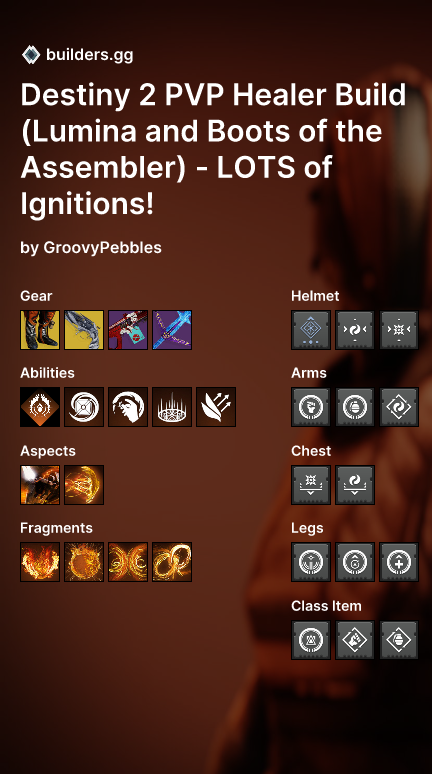Click the first fragment with a flame wings icon
The image size is (432, 774).
(x=40, y=562)
